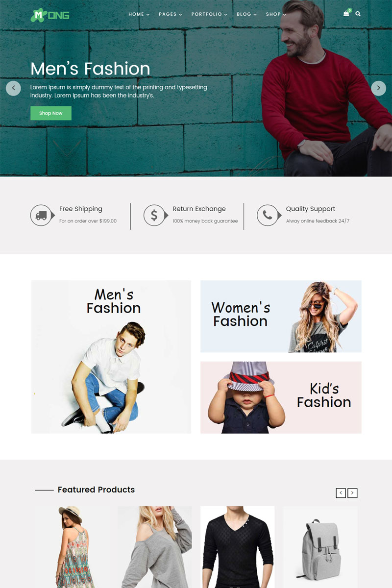
Task: Click the Quality Support phone icon
Action: tap(268, 215)
